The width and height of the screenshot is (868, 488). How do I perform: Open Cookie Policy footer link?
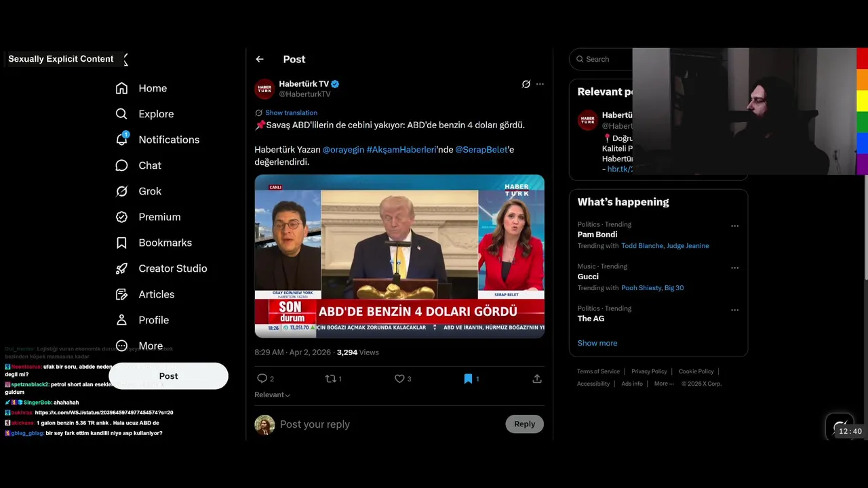click(696, 371)
